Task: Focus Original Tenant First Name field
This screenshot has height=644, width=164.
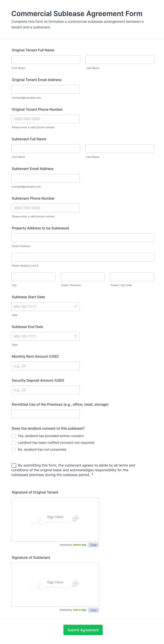Action: [46, 59]
